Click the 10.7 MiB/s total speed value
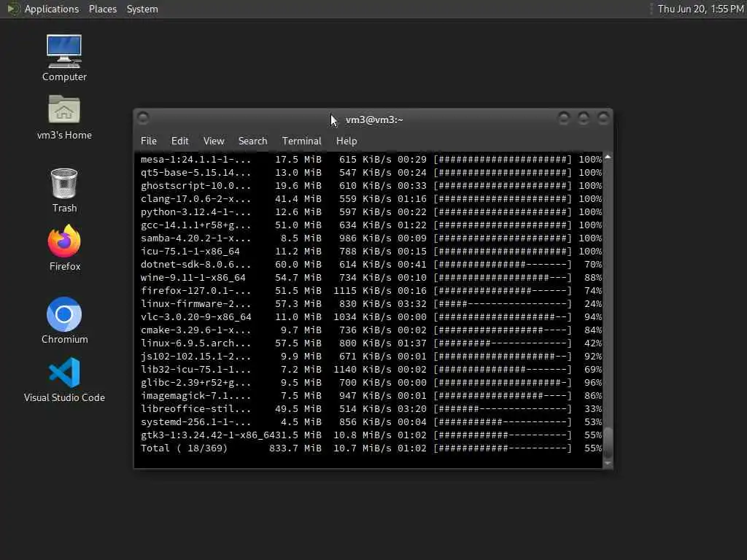The image size is (747, 560). (x=363, y=448)
